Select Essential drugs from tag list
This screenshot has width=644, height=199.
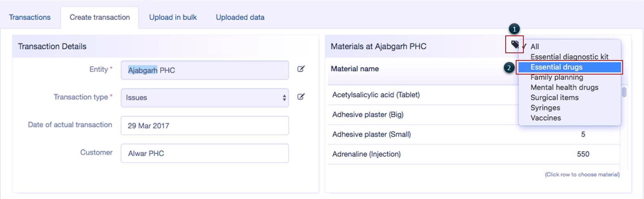click(556, 67)
